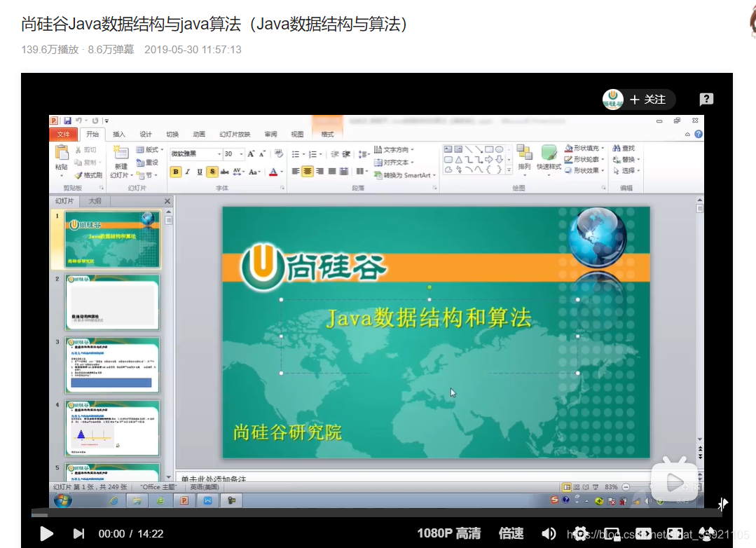
Task: Select slide 4 thumbnail
Action: point(112,428)
